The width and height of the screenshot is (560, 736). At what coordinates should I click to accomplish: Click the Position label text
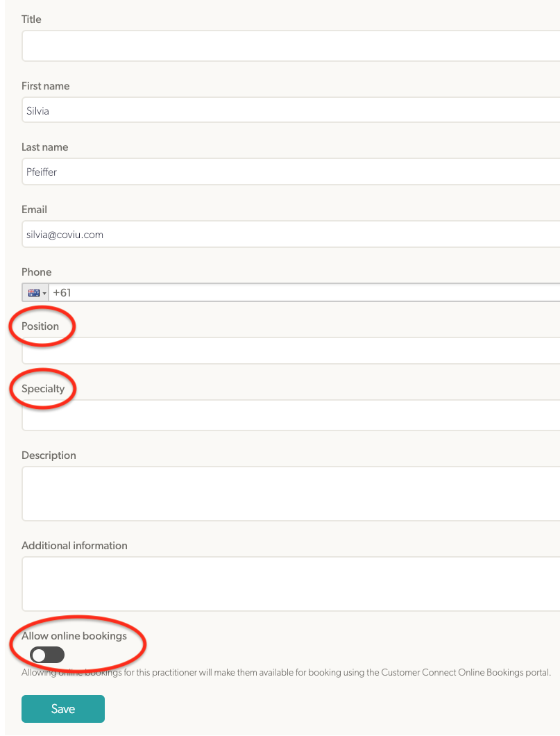pos(40,326)
